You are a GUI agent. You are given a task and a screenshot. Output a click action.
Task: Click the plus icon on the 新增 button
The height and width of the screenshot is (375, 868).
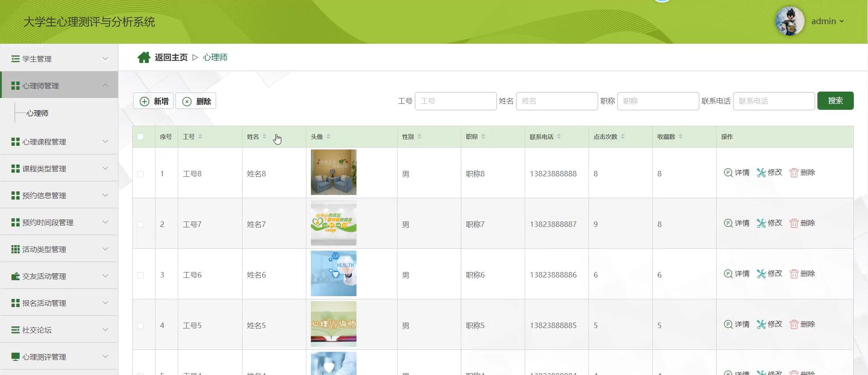tap(144, 101)
